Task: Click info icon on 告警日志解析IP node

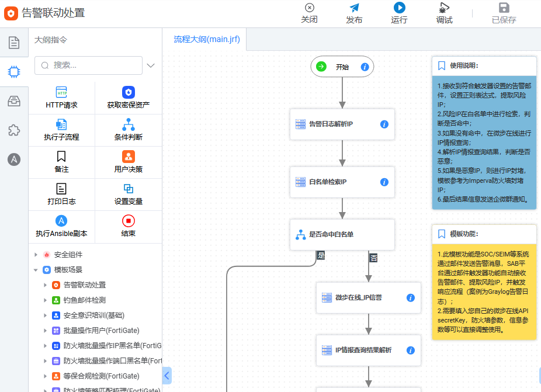Action: [384, 124]
